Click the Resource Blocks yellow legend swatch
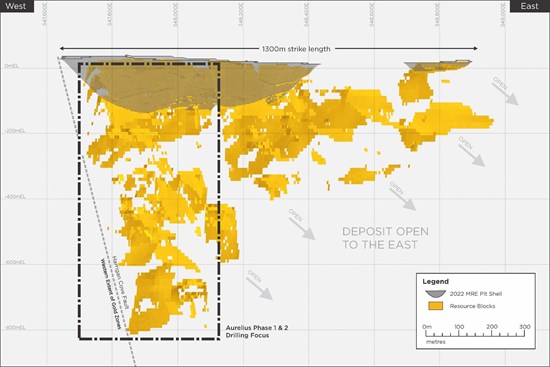The height and width of the screenshot is (367, 550). pos(436,306)
